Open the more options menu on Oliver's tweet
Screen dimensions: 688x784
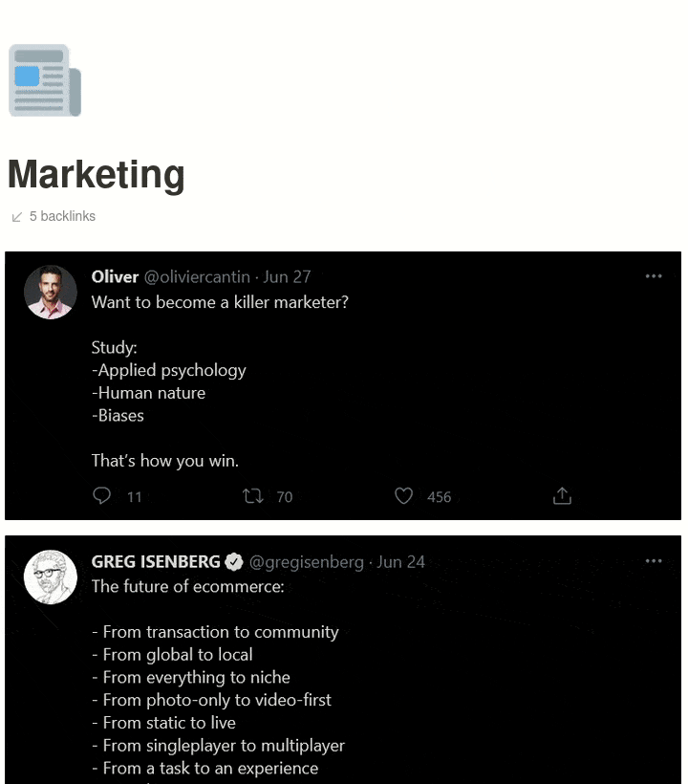tap(654, 275)
